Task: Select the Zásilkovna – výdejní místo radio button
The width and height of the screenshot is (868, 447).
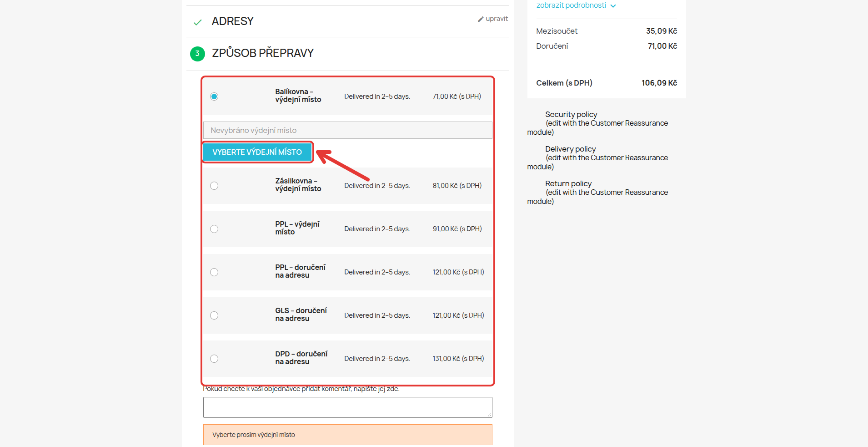Action: [214, 186]
